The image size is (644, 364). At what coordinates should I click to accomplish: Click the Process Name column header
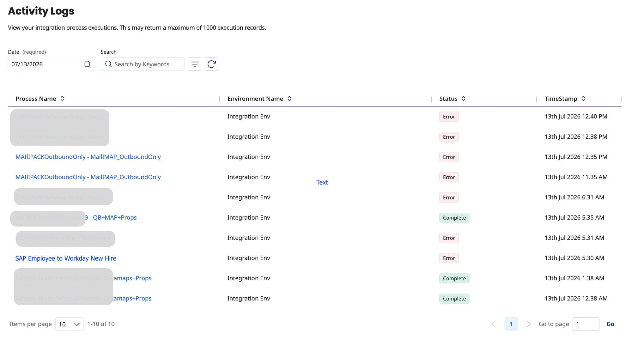click(36, 99)
